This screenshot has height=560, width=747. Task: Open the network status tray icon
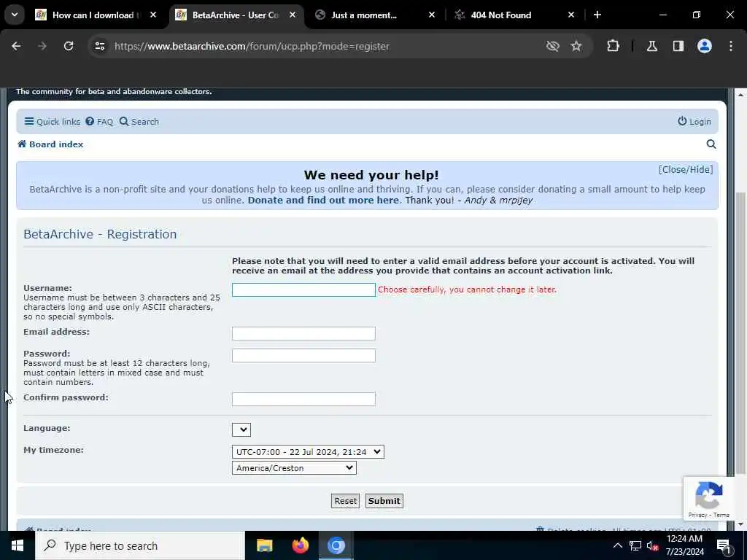(635, 545)
